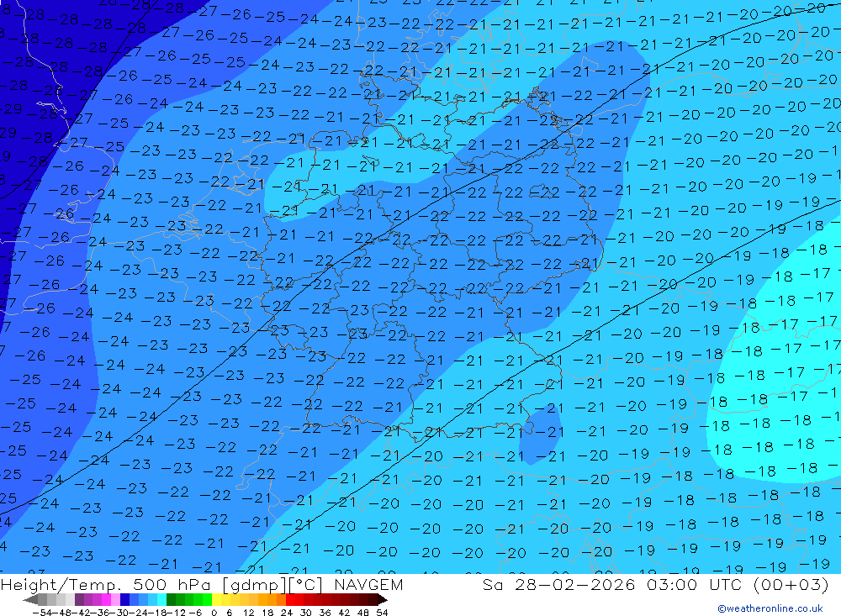The height and width of the screenshot is (616, 841).
Task: Click the Sa weekday label
Action: tap(492, 584)
